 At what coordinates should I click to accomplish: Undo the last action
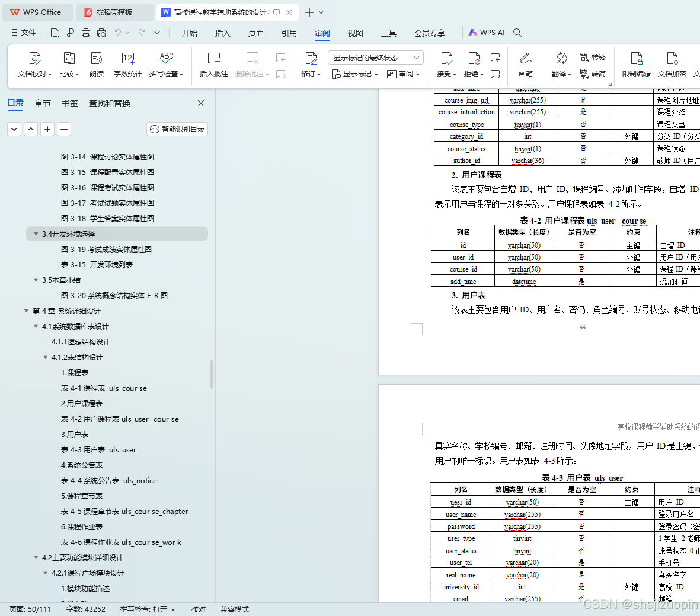118,33
